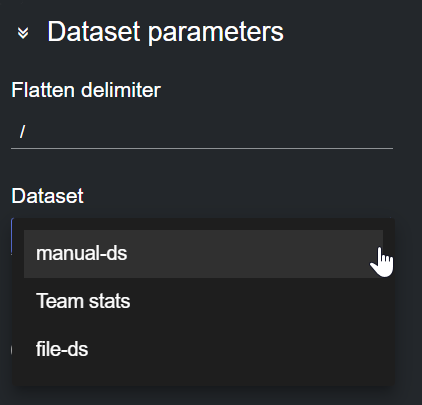The width and height of the screenshot is (422, 405).
Task: Select the highlighted manual-ds option
Action: [x=203, y=254]
